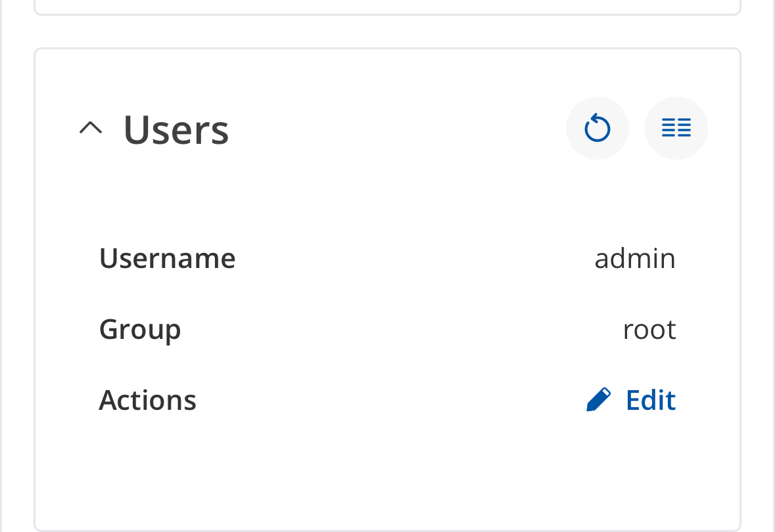Click the Actions field label
This screenshot has width=775, height=532.
147,399
